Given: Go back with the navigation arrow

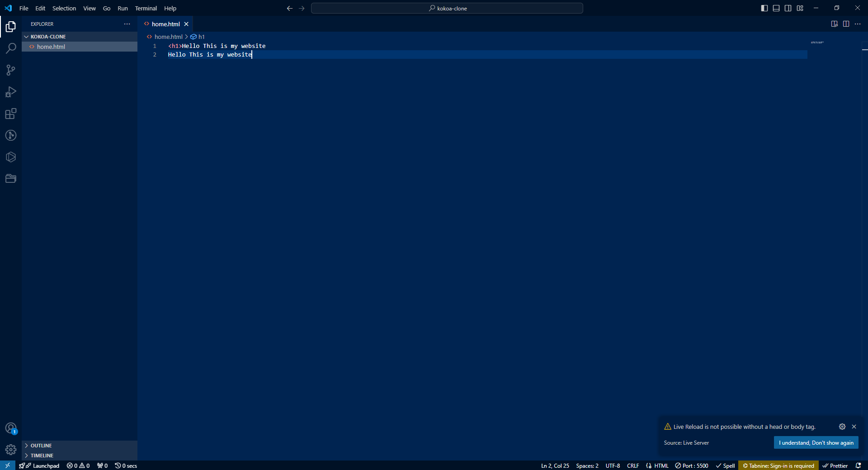Looking at the screenshot, I should click(x=290, y=8).
